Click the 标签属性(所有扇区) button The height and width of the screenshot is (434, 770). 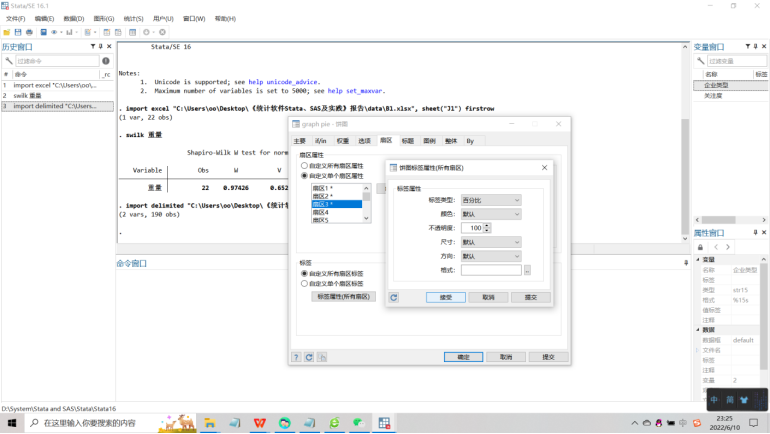point(343,297)
